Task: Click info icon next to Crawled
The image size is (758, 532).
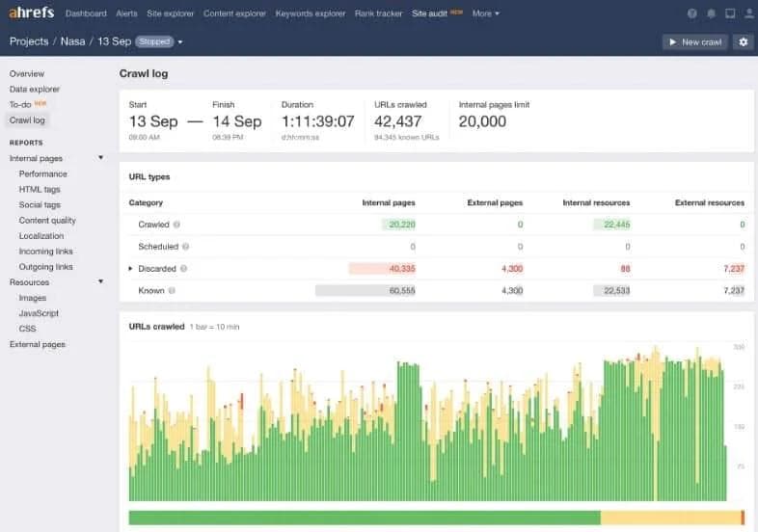Action: [x=176, y=225]
